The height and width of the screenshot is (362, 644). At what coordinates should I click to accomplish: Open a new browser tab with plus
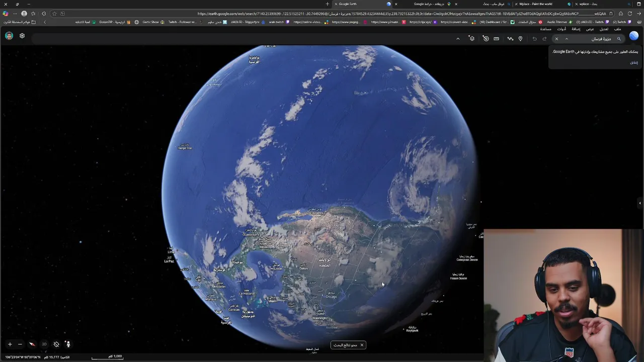pos(327,4)
